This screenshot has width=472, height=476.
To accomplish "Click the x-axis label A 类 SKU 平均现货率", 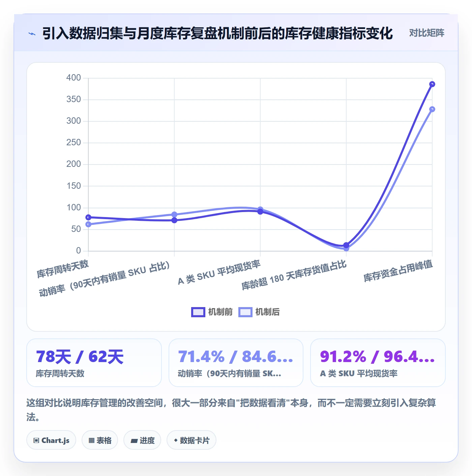I will [x=219, y=273].
